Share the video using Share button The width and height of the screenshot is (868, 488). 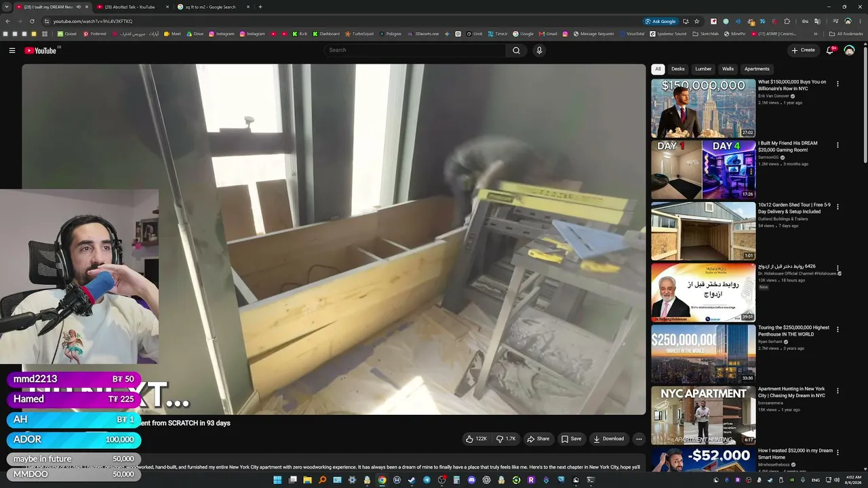point(538,439)
